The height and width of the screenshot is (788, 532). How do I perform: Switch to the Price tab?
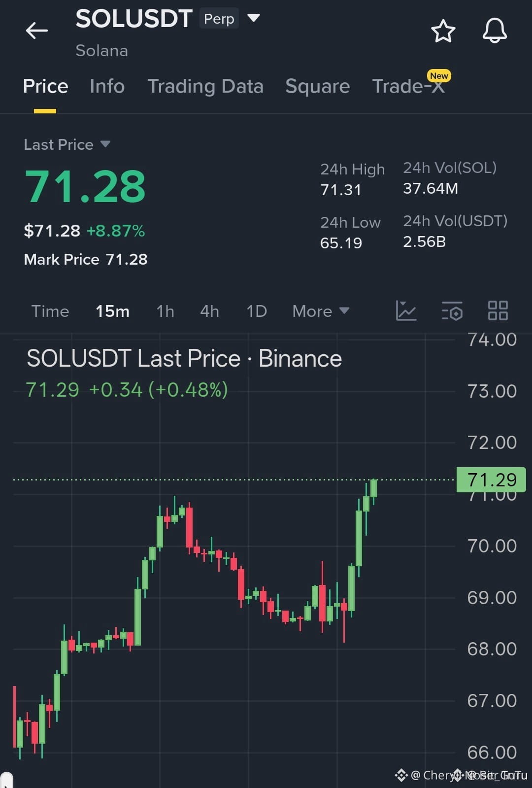point(45,86)
